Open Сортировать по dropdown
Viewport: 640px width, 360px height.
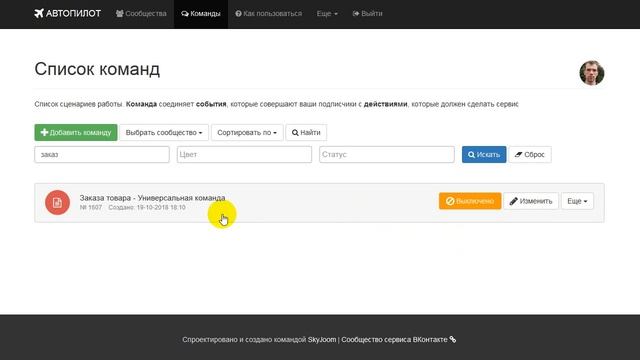coord(247,132)
